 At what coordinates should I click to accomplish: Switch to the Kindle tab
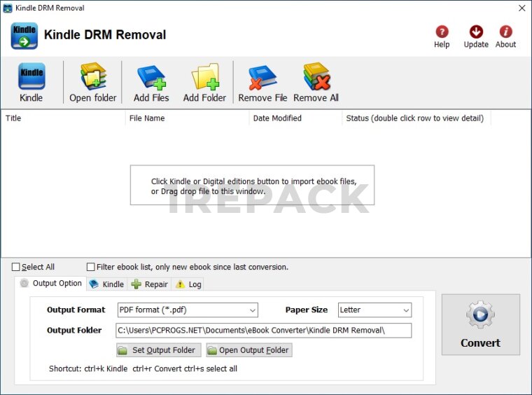coord(106,284)
